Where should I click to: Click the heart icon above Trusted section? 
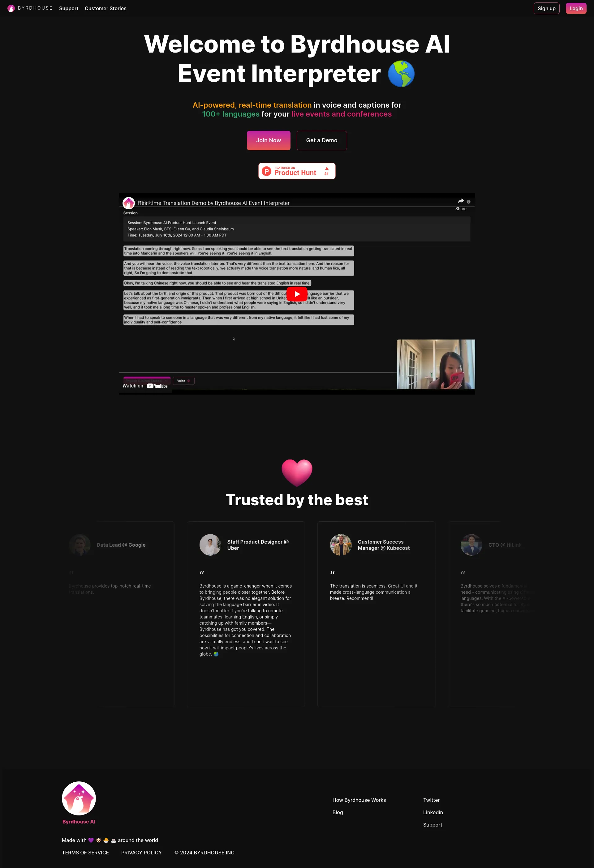297,471
